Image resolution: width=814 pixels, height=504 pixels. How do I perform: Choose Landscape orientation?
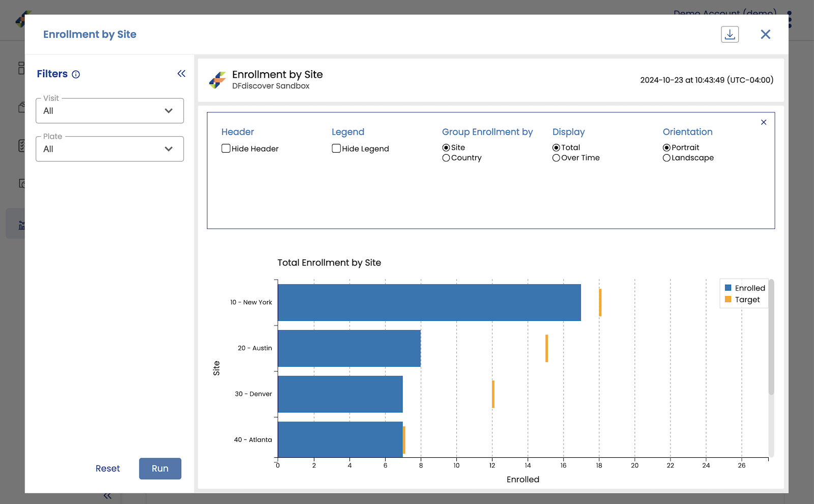(666, 158)
